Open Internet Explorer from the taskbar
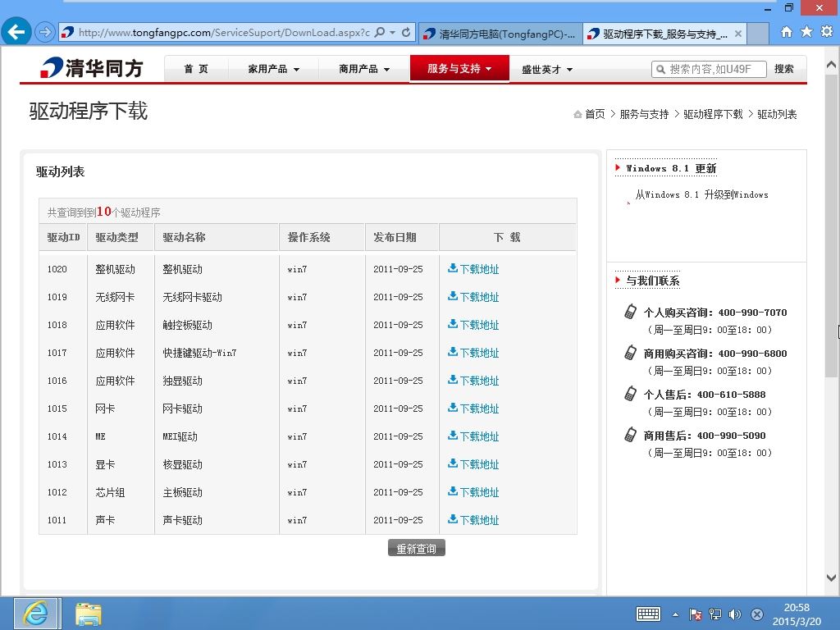840x630 pixels. coord(38,614)
